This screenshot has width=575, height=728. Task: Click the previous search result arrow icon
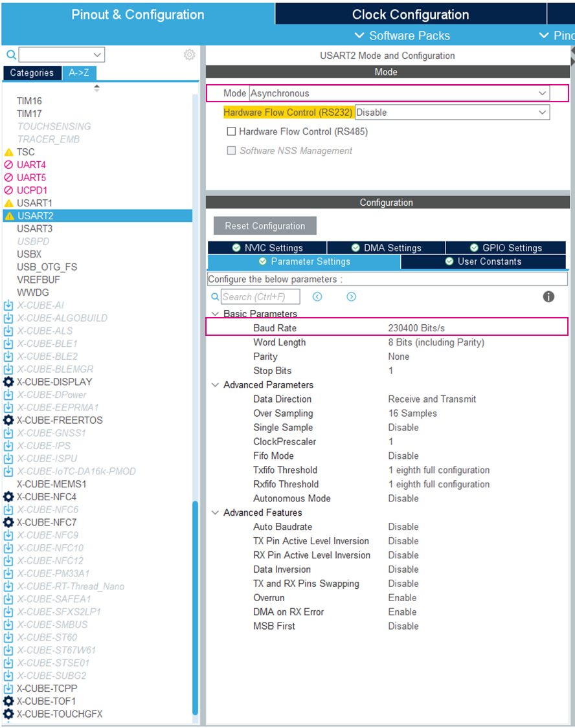317,296
